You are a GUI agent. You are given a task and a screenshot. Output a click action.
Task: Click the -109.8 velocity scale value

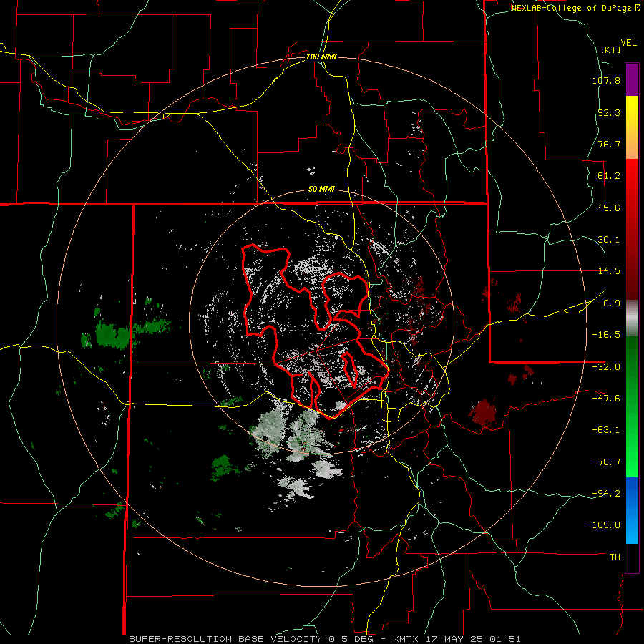(603, 525)
